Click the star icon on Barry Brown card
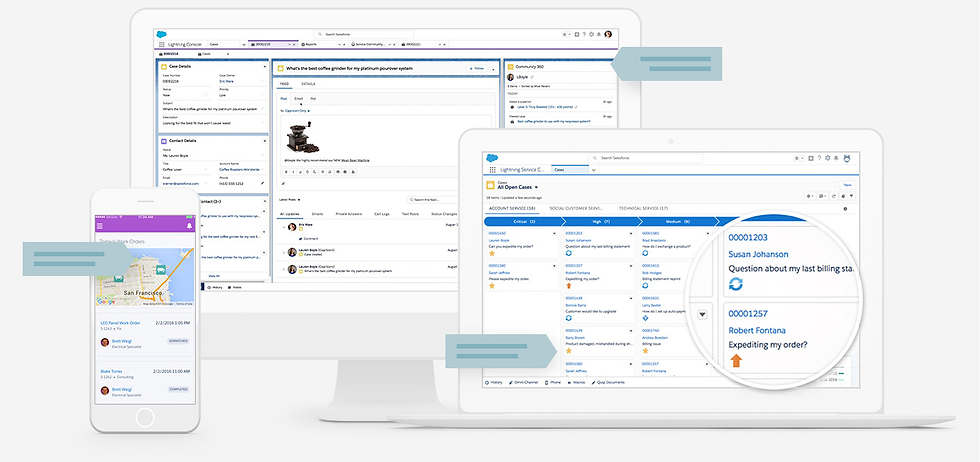 pos(569,351)
